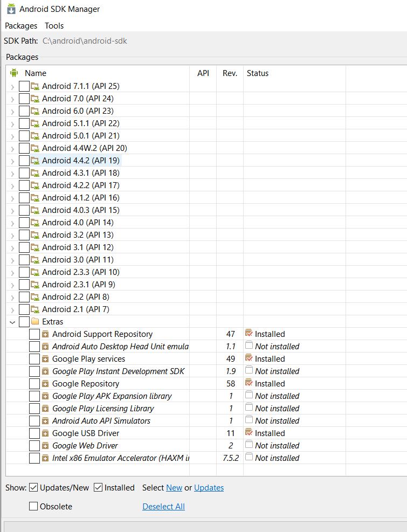Expand the Android 4.1.2 (API 16) node

[x=12, y=198]
